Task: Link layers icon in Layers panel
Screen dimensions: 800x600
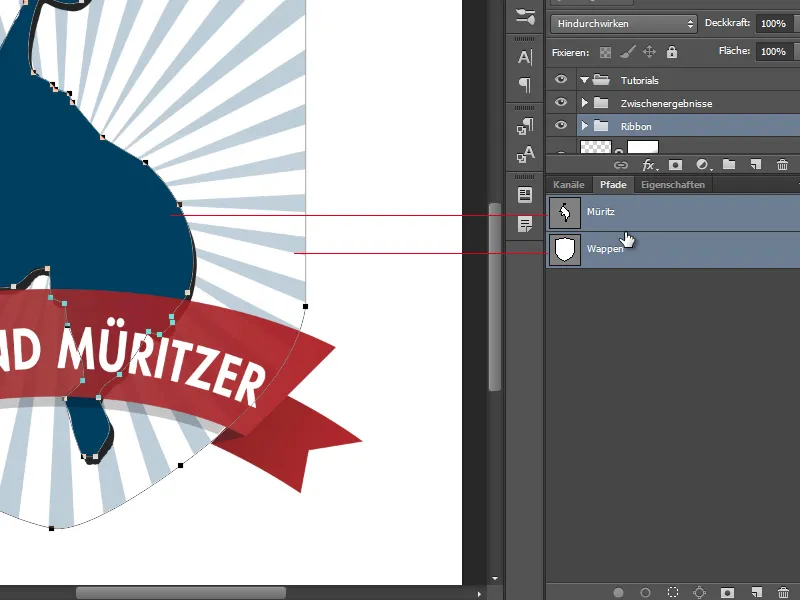Action: pos(620,165)
